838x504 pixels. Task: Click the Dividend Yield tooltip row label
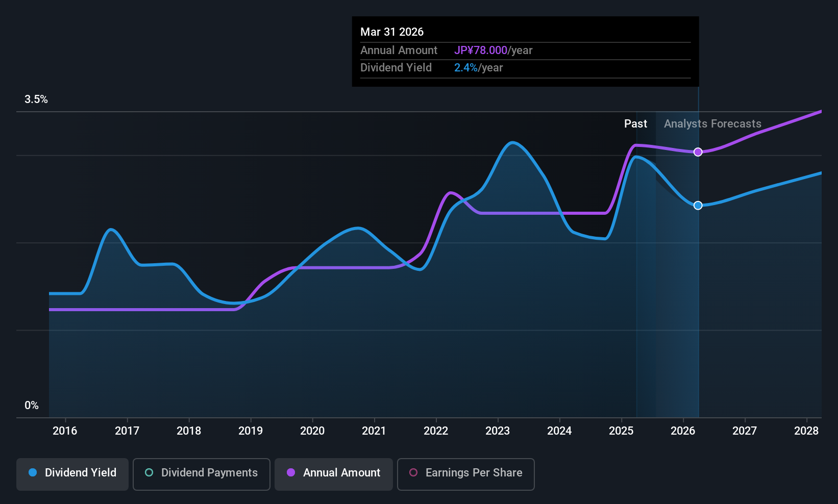pos(396,68)
